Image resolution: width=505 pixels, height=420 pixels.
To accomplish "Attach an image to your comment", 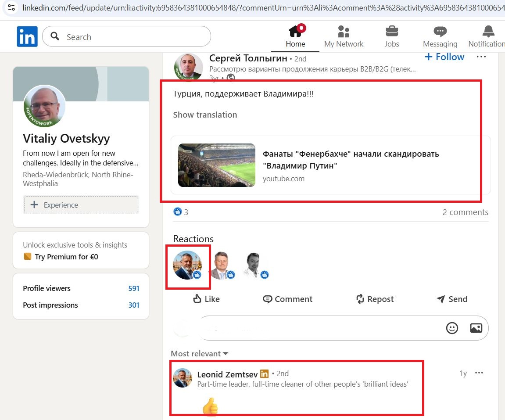I will (x=476, y=328).
